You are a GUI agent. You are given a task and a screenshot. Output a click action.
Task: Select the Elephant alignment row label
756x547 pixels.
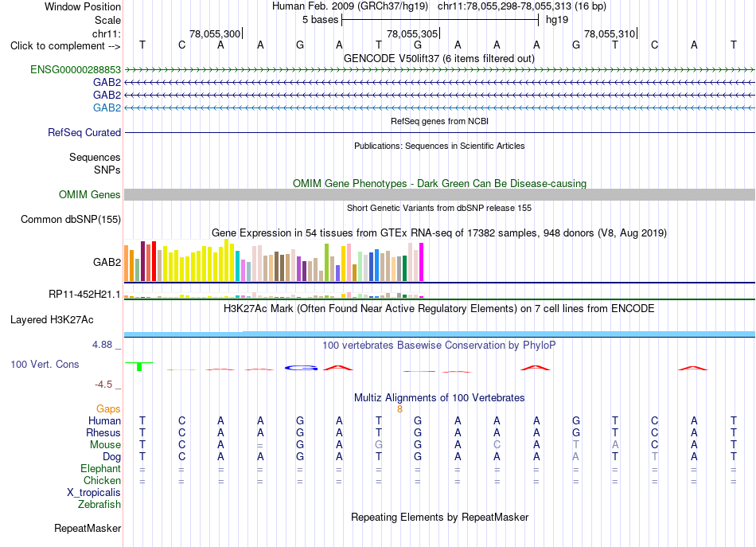tap(100, 468)
